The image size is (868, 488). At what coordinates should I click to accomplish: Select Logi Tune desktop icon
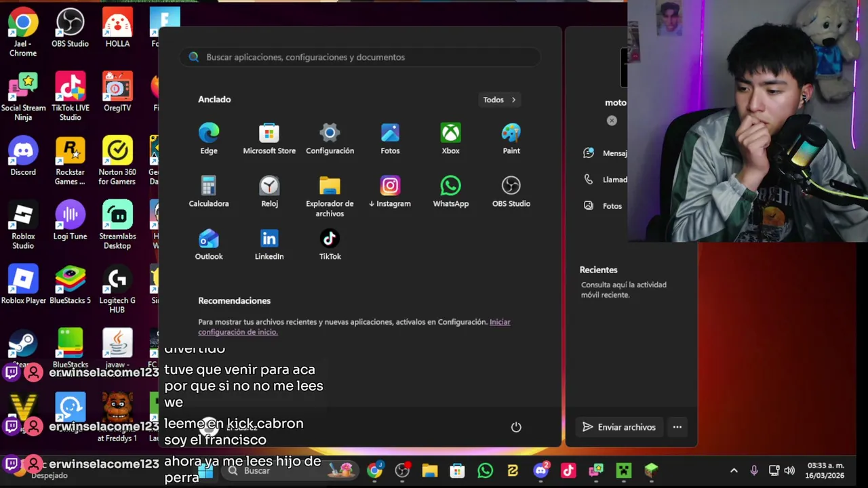(x=70, y=222)
